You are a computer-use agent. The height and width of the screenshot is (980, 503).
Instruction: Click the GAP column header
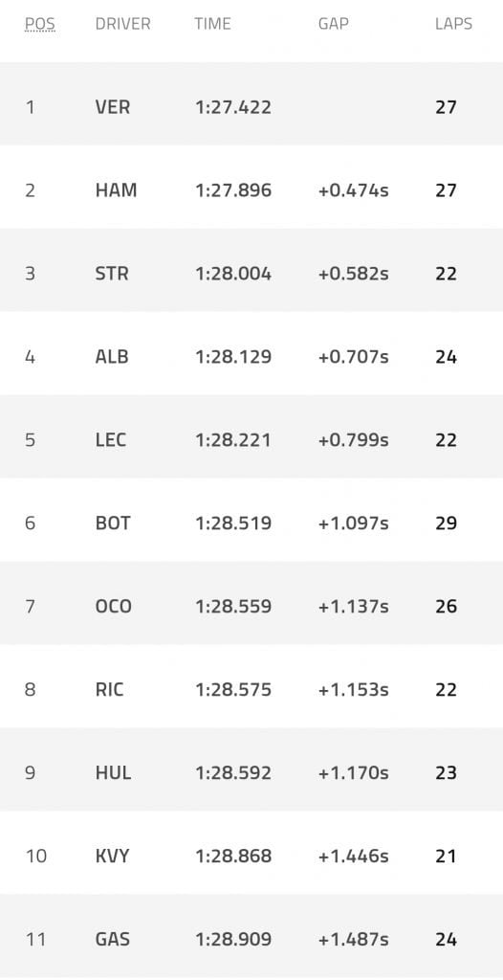(x=333, y=24)
